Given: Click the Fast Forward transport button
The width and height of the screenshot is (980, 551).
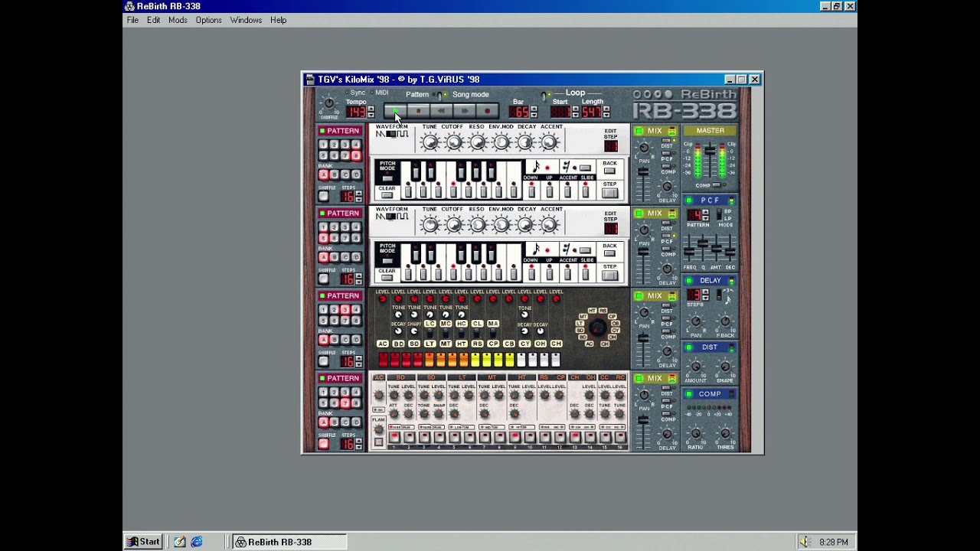Looking at the screenshot, I should click(464, 112).
